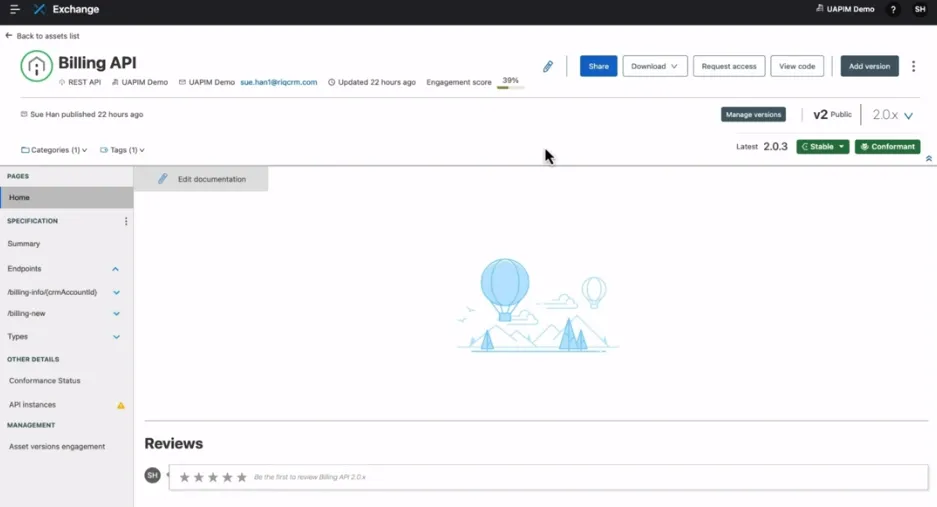Expand the Tags (1) dropdown
This screenshot has width=937, height=507.
(122, 150)
